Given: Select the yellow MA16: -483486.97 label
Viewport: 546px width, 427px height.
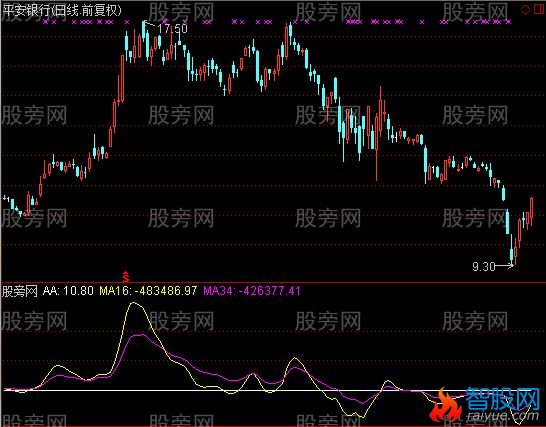Looking at the screenshot, I should pos(148,290).
